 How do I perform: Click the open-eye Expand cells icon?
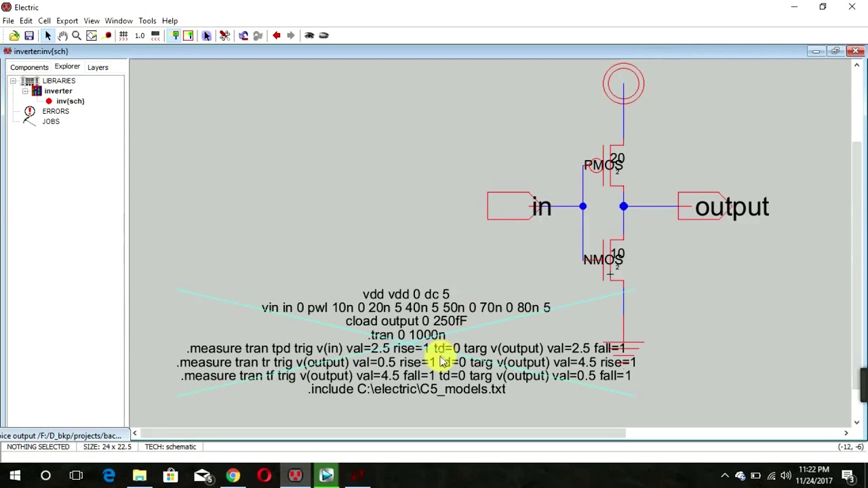[x=309, y=35]
